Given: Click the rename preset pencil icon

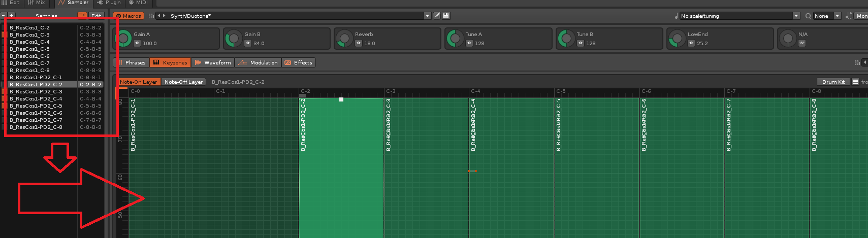Looking at the screenshot, I should (436, 16).
